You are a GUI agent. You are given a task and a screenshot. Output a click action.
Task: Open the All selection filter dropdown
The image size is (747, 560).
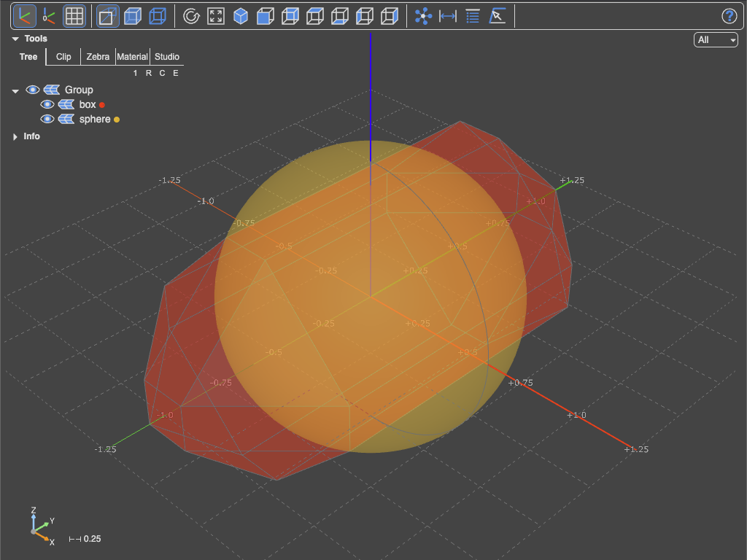click(x=716, y=39)
